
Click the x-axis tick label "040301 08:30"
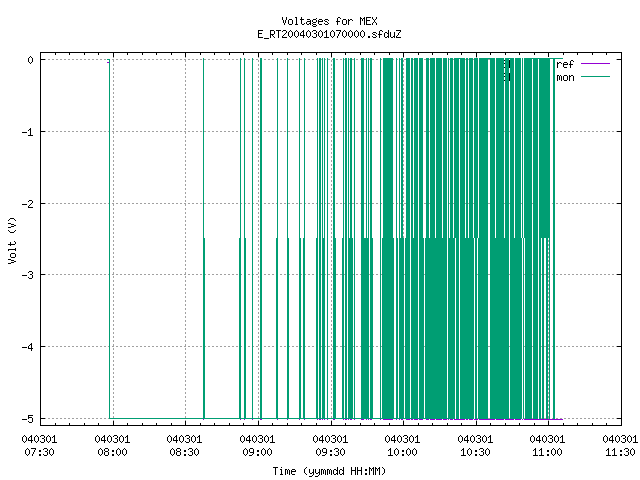pos(184,445)
